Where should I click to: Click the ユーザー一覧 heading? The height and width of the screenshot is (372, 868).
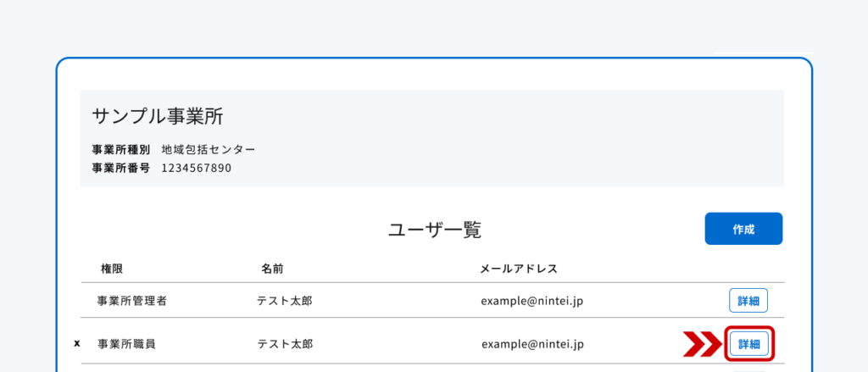pos(435,230)
